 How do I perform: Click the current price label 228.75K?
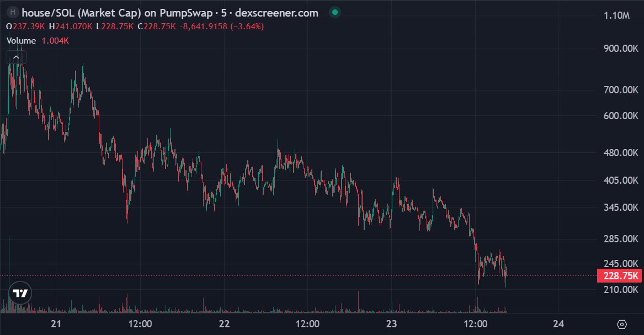point(619,276)
